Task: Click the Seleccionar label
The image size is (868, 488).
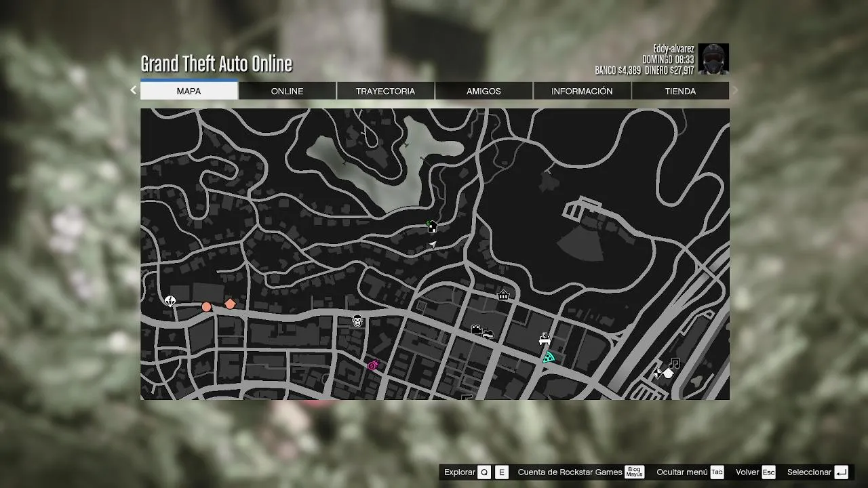Action: [x=809, y=472]
